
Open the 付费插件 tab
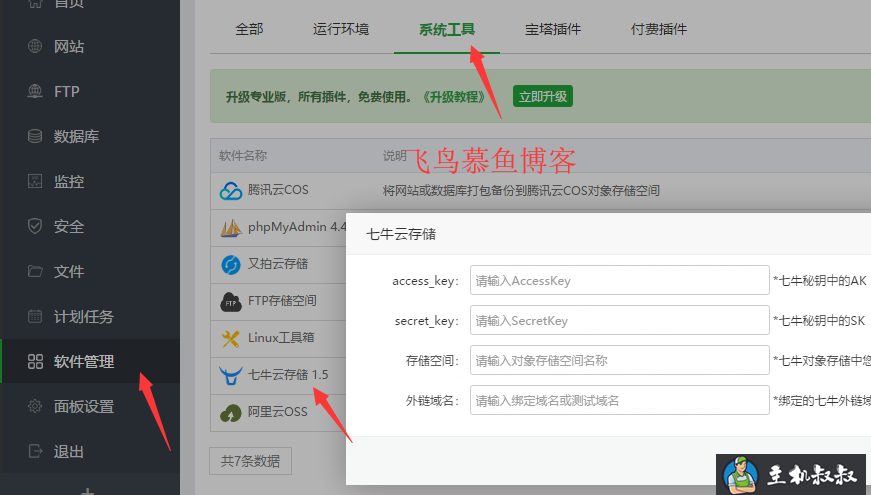point(659,29)
